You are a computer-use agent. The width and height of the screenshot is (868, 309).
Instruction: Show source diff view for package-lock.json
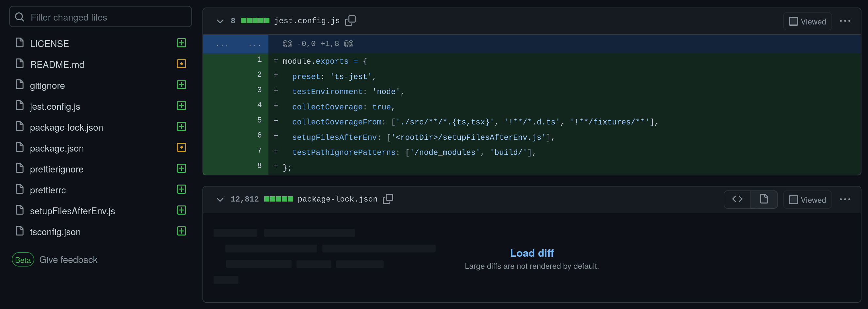coord(737,199)
